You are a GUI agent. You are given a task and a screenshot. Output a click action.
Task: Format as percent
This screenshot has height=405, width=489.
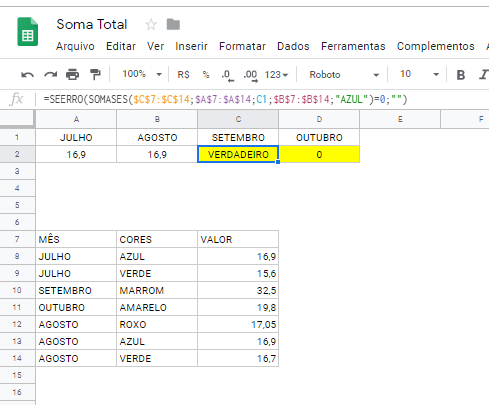point(206,75)
